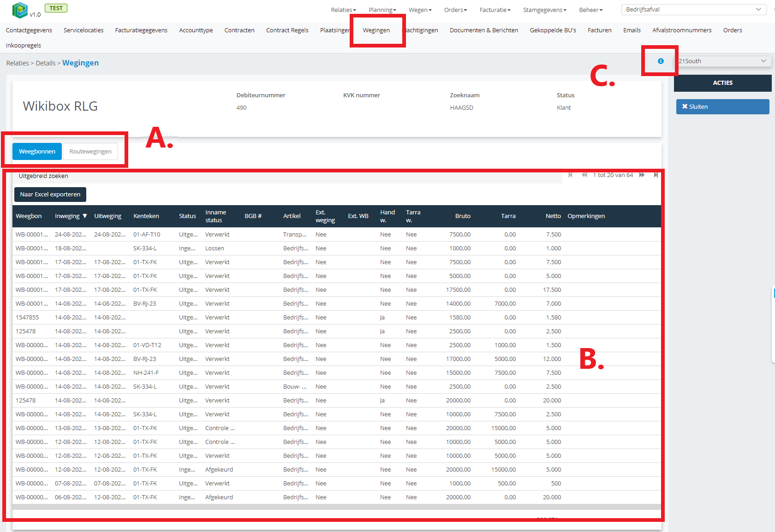The width and height of the screenshot is (775, 532).
Task: Open the Documenten & Berichten tab
Action: [x=484, y=30]
